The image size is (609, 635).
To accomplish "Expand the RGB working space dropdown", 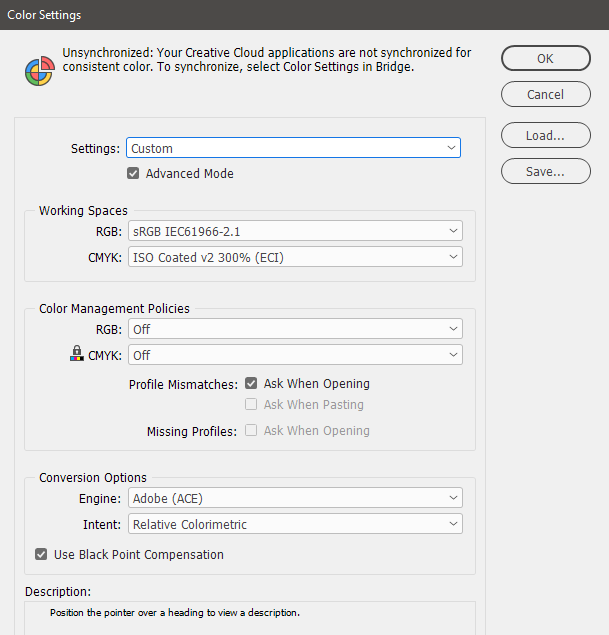I will (x=295, y=231).
